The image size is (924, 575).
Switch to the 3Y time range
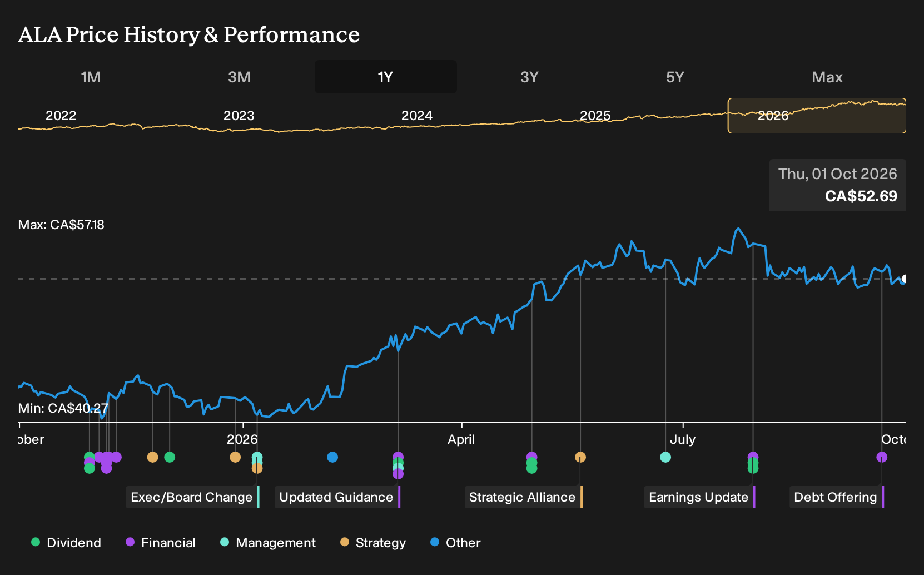pyautogui.click(x=529, y=77)
